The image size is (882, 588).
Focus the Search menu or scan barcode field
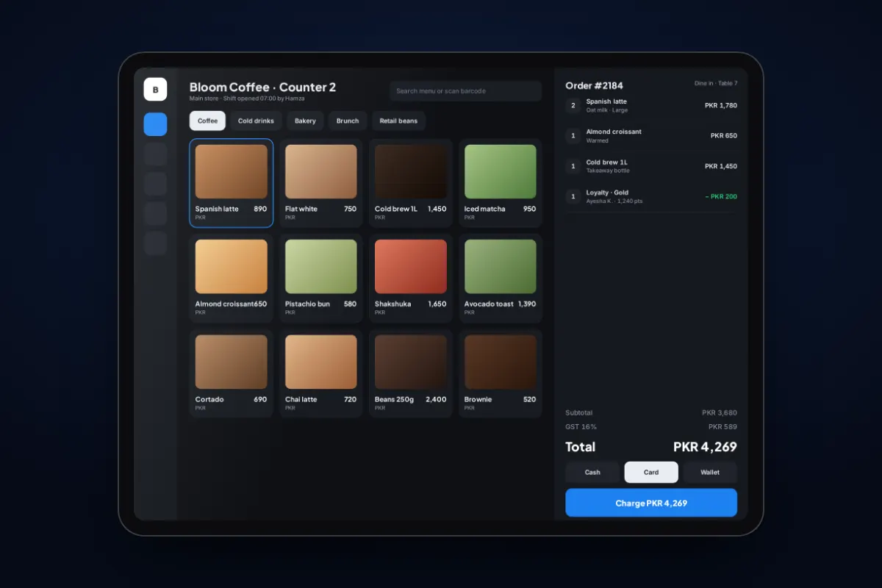click(x=466, y=91)
